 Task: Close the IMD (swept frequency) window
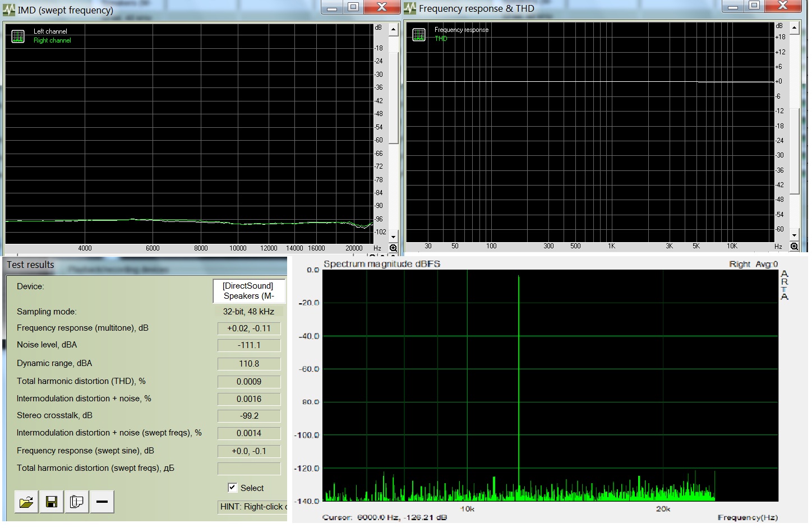coord(382,7)
